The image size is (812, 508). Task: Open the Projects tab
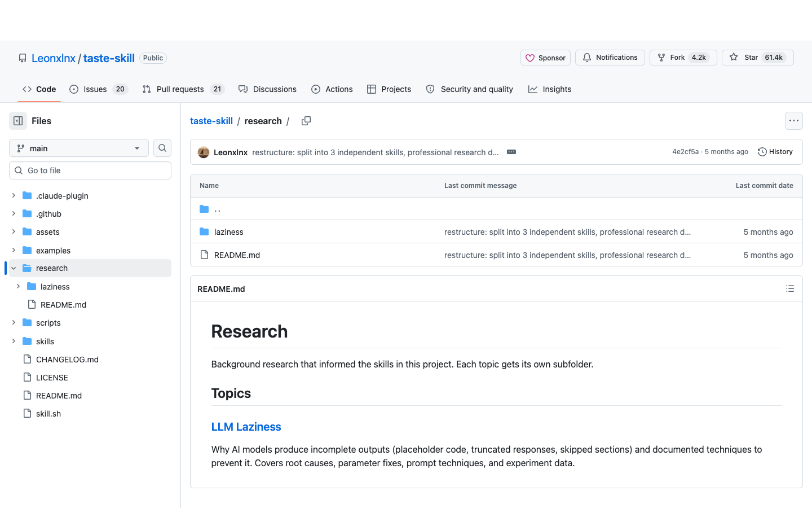[x=389, y=89]
